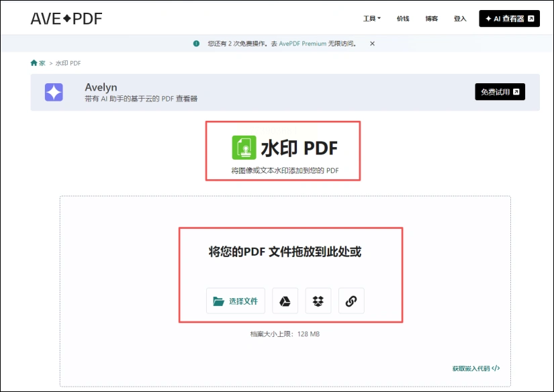The width and height of the screenshot is (554, 392).
Task: Click the 选择文件 choose file button
Action: [x=236, y=301]
